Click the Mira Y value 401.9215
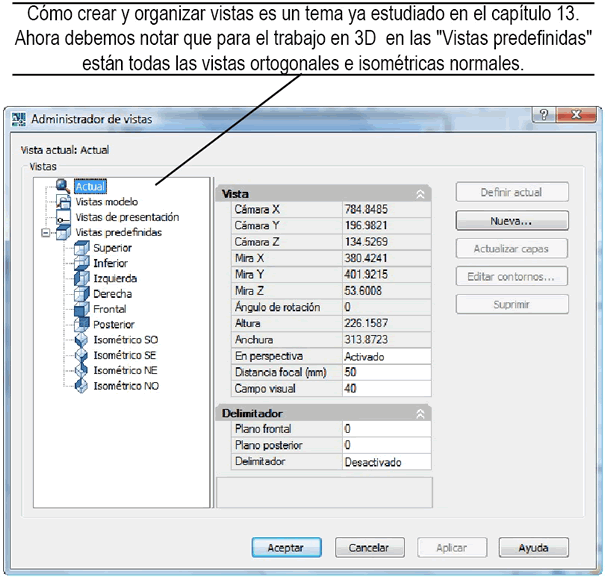Image resolution: width=605 pixels, height=577 pixels. (387, 274)
